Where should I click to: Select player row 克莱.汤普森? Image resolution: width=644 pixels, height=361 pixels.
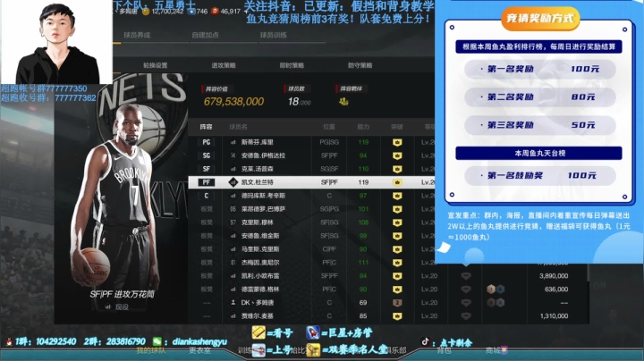(311, 169)
